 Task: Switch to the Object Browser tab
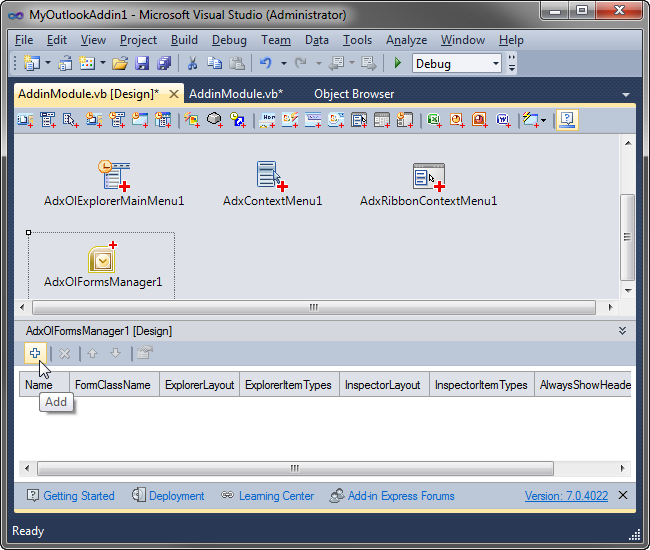[x=354, y=94]
